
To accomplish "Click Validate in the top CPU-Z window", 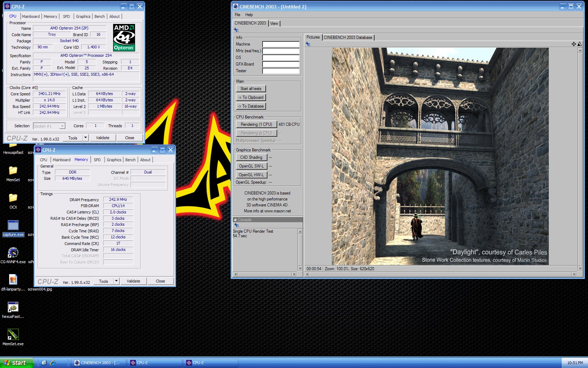I will click(103, 138).
